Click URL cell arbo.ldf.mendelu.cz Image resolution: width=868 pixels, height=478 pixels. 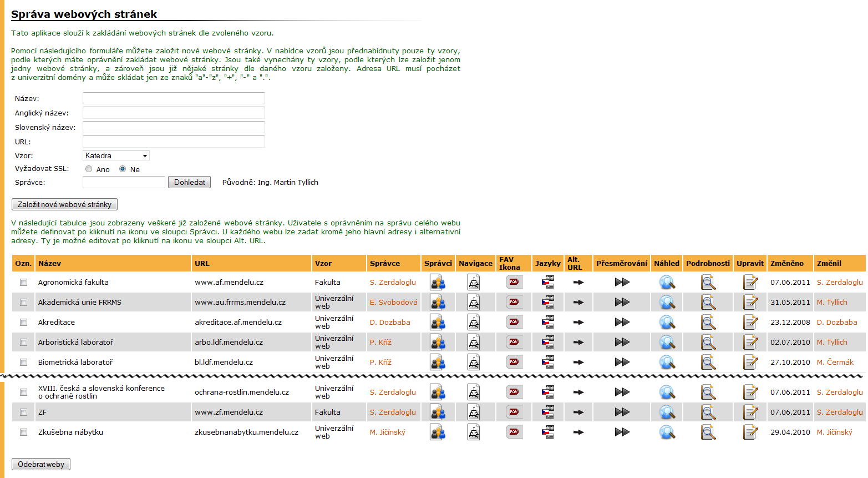[229, 343]
